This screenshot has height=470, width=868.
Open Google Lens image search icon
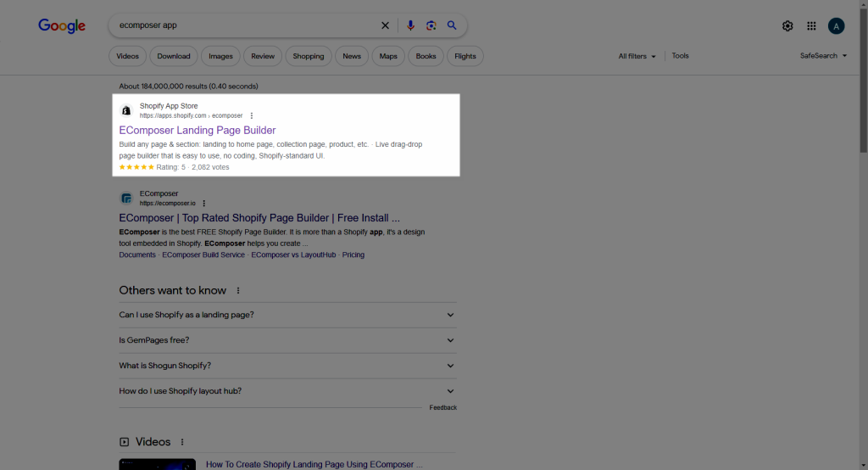coord(431,25)
